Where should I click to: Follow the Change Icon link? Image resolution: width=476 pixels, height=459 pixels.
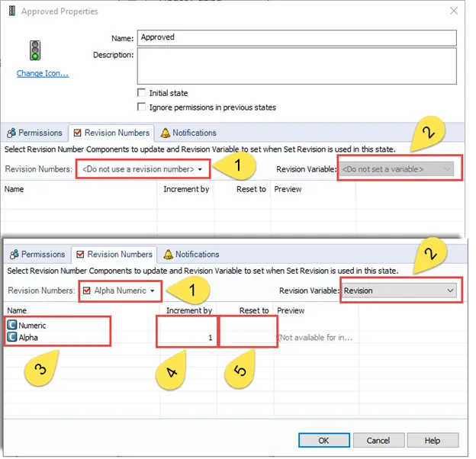click(43, 73)
